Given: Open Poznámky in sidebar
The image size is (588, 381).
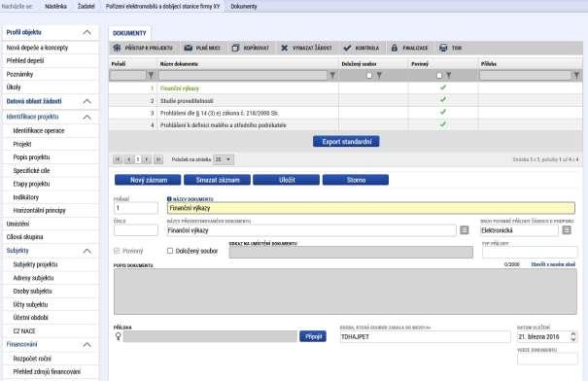Looking at the screenshot, I should click(x=19, y=74).
